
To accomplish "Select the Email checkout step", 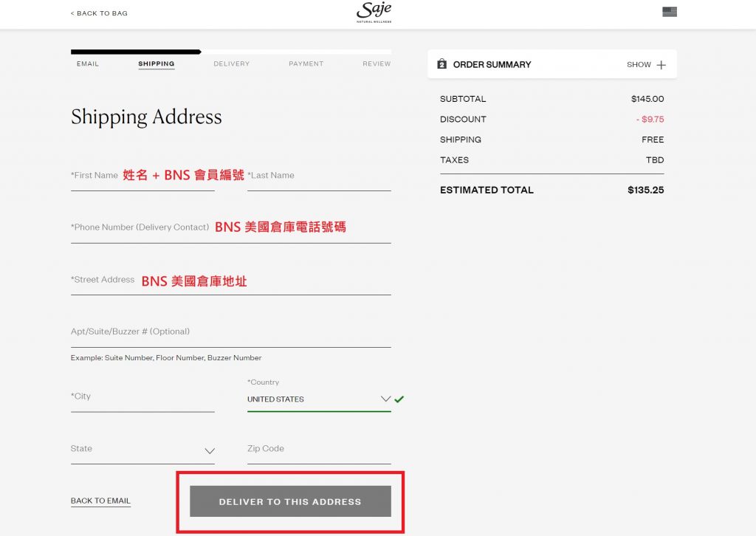I will pos(88,64).
